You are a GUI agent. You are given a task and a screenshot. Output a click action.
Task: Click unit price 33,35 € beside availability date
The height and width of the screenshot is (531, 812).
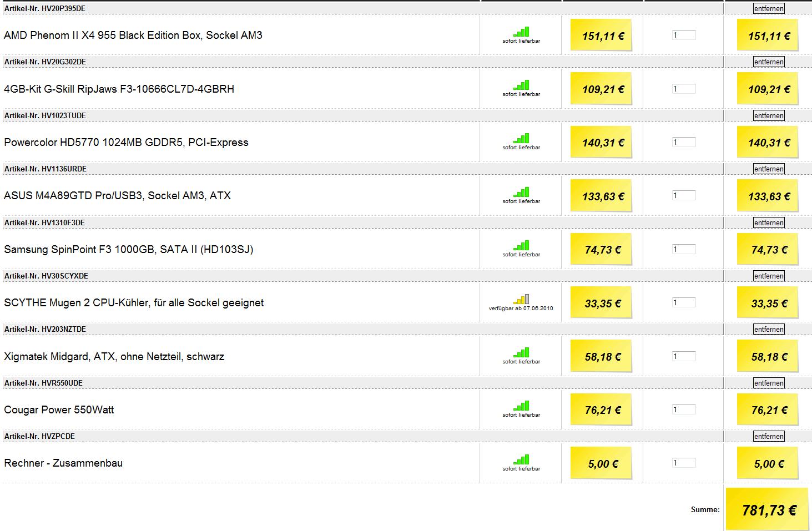point(603,304)
